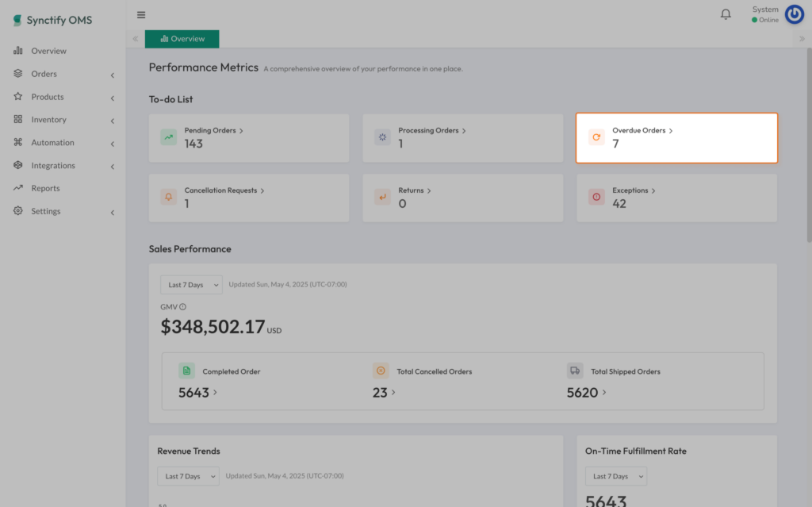Viewport: 812px width, 507px height.
Task: Select the Overview tab
Action: point(182,39)
